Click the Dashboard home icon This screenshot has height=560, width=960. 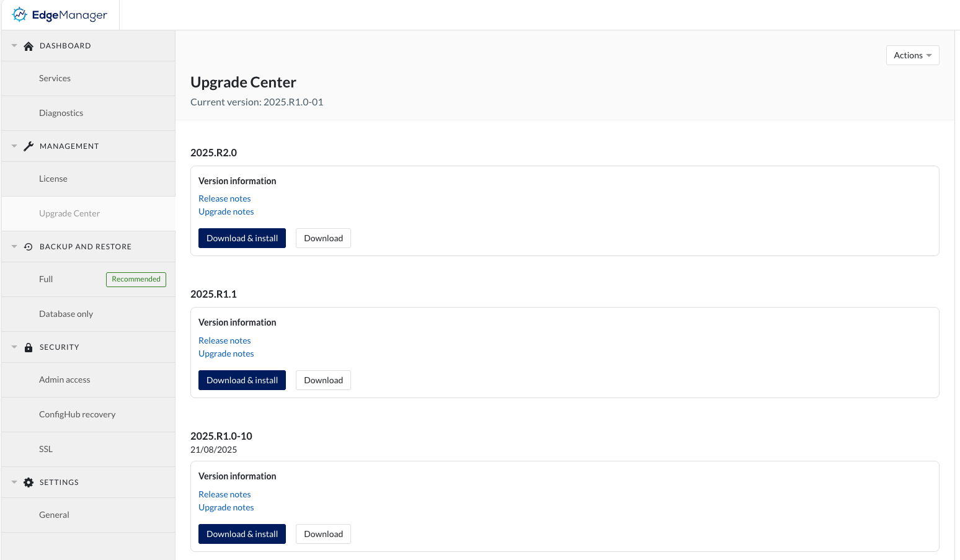coord(29,46)
